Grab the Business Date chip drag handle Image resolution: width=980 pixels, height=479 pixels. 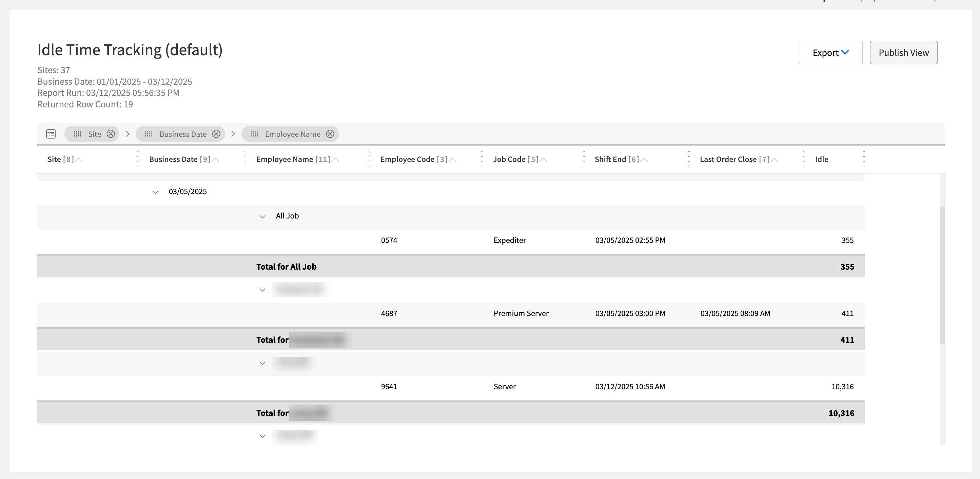click(149, 134)
